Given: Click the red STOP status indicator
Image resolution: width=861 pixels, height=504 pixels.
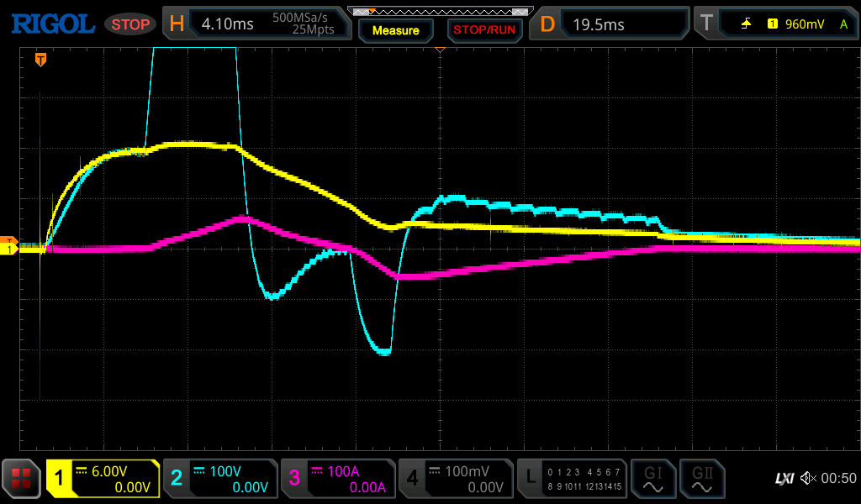Looking at the screenshot, I should click(x=130, y=24).
